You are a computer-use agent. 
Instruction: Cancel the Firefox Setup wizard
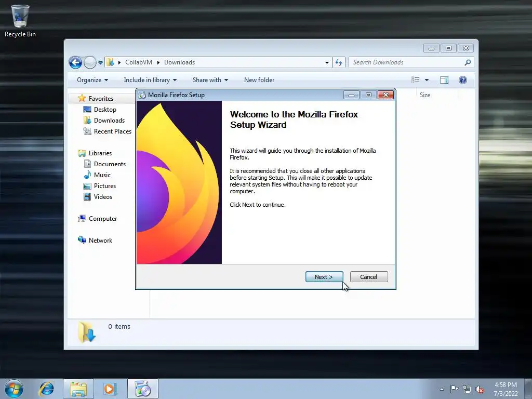point(369,277)
